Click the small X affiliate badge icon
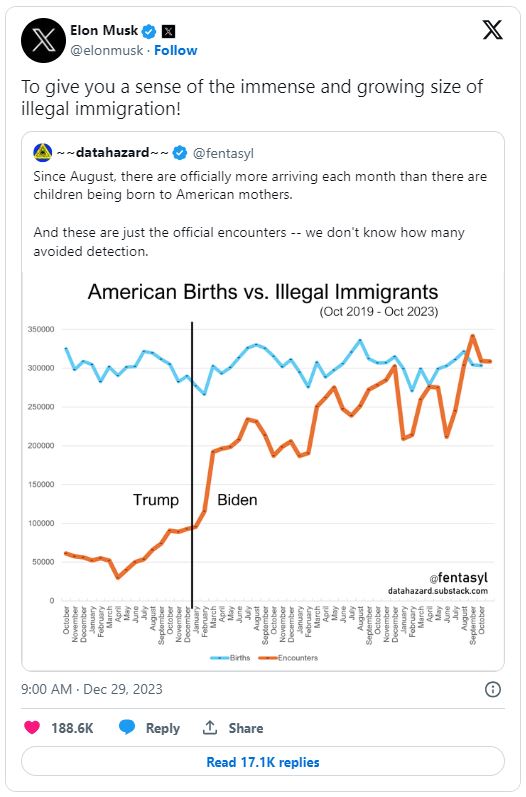 (168, 32)
